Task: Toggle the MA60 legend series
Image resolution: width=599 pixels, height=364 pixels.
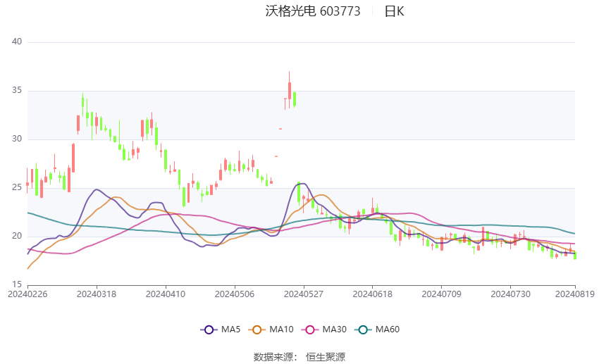Action: point(377,330)
